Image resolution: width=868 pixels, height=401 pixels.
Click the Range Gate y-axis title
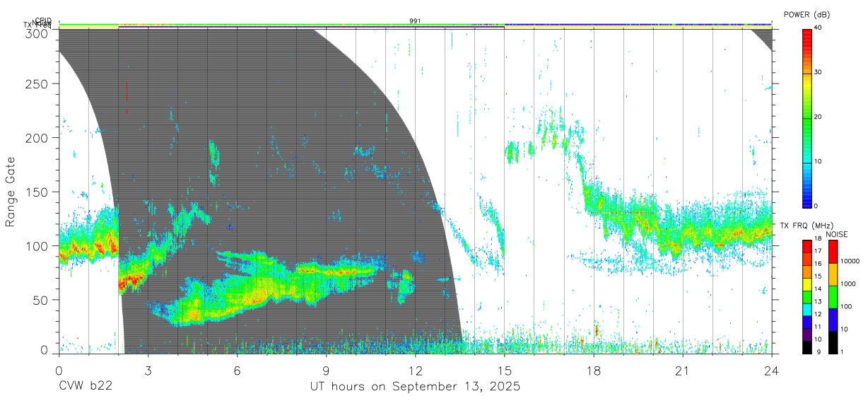tap(11, 192)
